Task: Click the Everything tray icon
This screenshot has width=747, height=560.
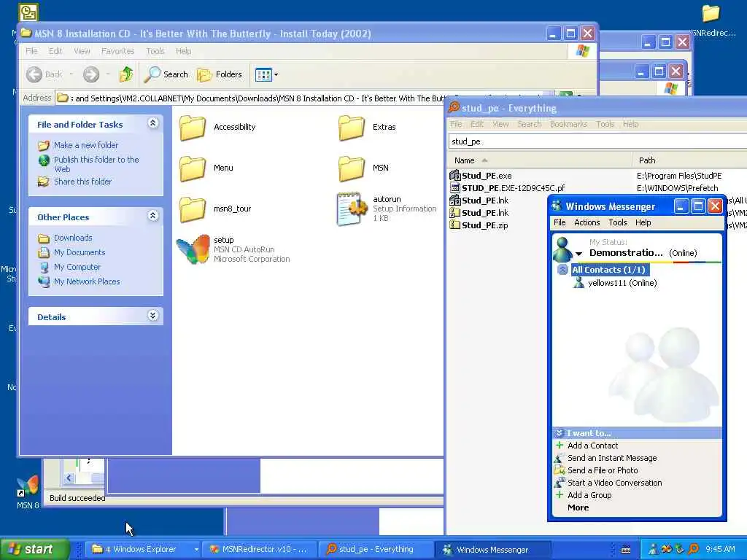Action: pos(694,549)
